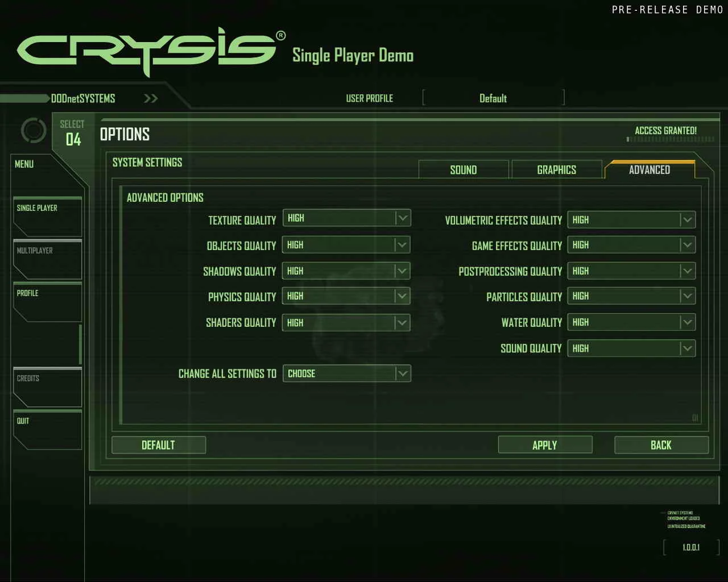The height and width of the screenshot is (582, 728).
Task: Click the Default button
Action: coord(158,445)
